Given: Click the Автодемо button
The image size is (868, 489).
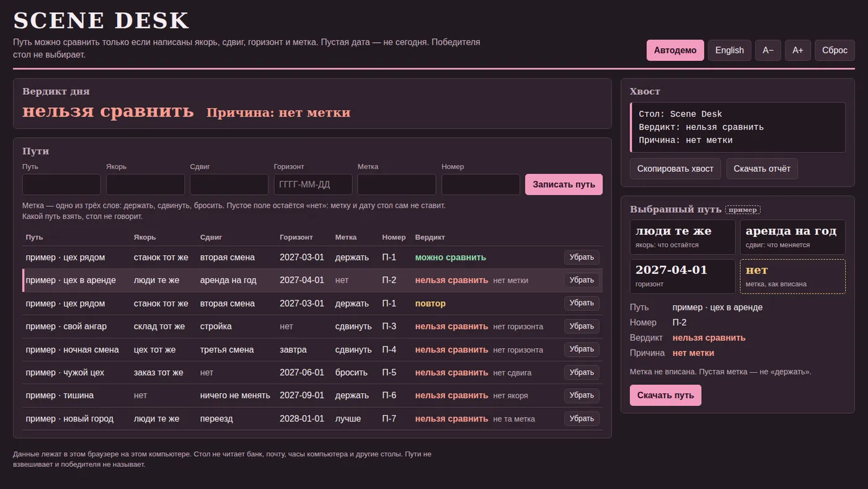Looking at the screenshot, I should 675,50.
